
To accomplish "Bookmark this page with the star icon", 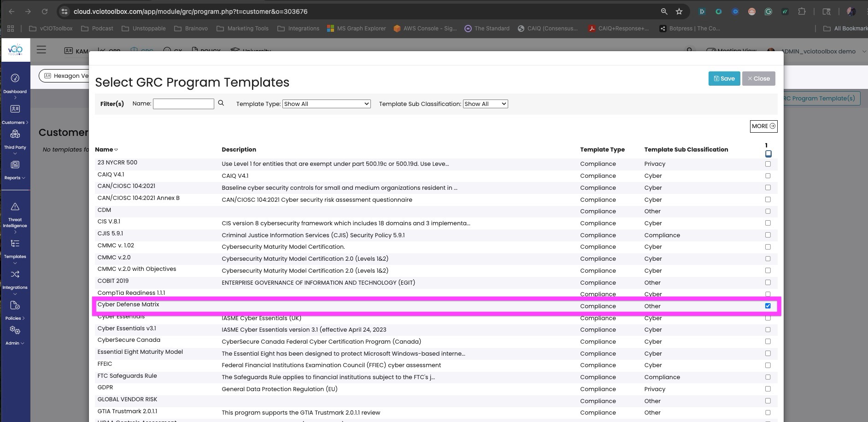I will click(679, 12).
